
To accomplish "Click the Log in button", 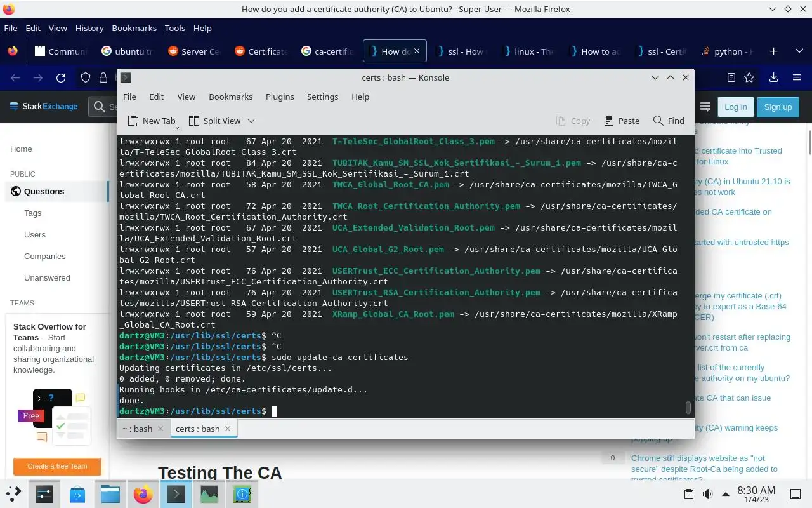I will 735,107.
